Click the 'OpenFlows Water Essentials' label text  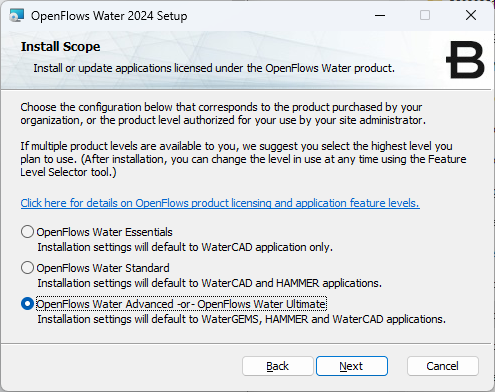[104, 232]
